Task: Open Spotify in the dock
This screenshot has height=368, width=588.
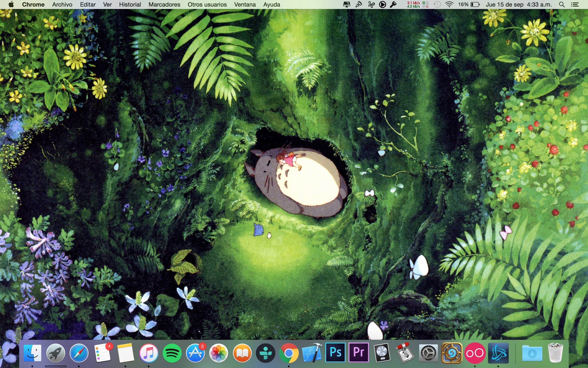Action: 172,353
